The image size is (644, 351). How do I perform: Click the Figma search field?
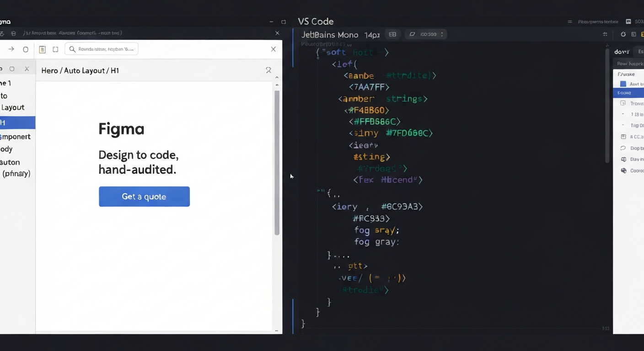(x=102, y=49)
